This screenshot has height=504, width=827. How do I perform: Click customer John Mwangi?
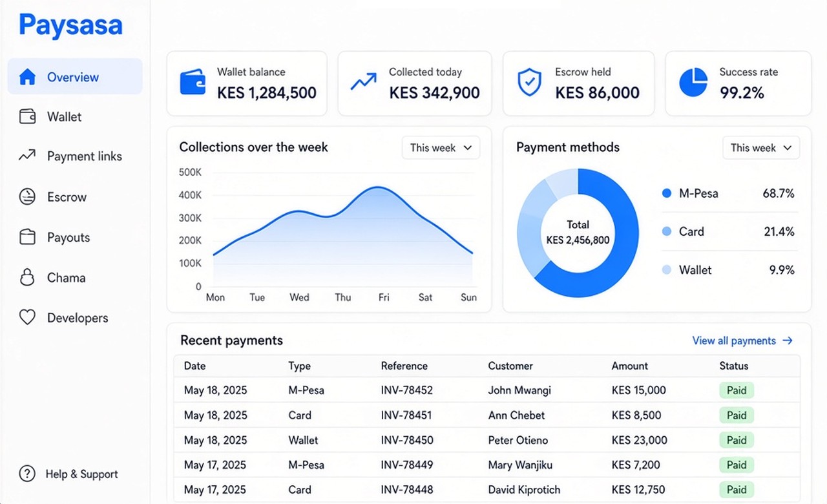(x=519, y=390)
